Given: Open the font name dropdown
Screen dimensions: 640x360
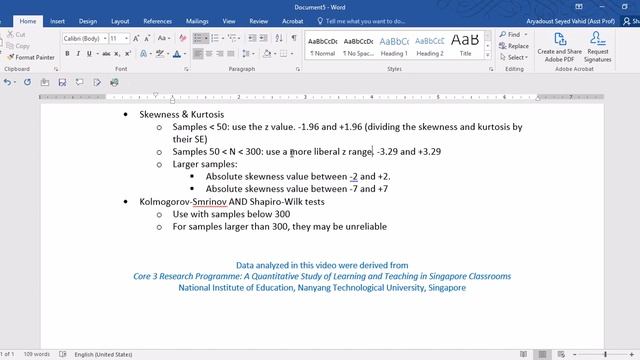Looking at the screenshot, I should click(105, 38).
